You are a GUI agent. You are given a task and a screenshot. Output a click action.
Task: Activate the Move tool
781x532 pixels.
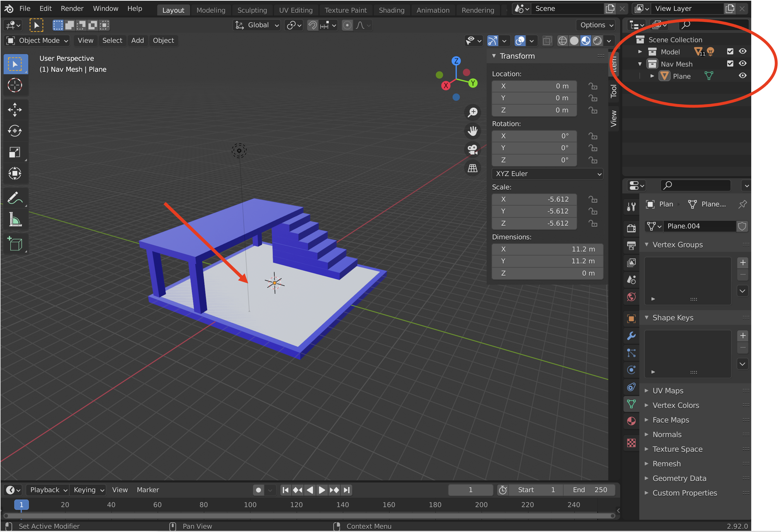click(x=15, y=110)
